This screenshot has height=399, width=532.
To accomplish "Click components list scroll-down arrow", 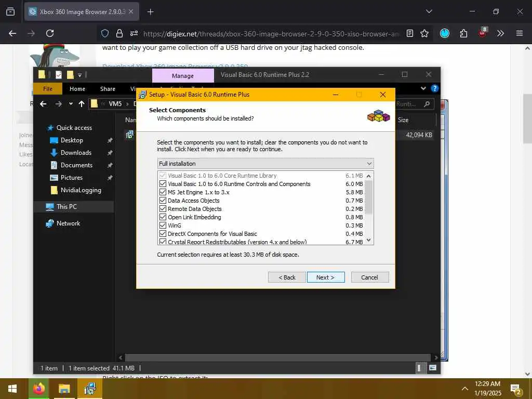I will click(x=369, y=240).
